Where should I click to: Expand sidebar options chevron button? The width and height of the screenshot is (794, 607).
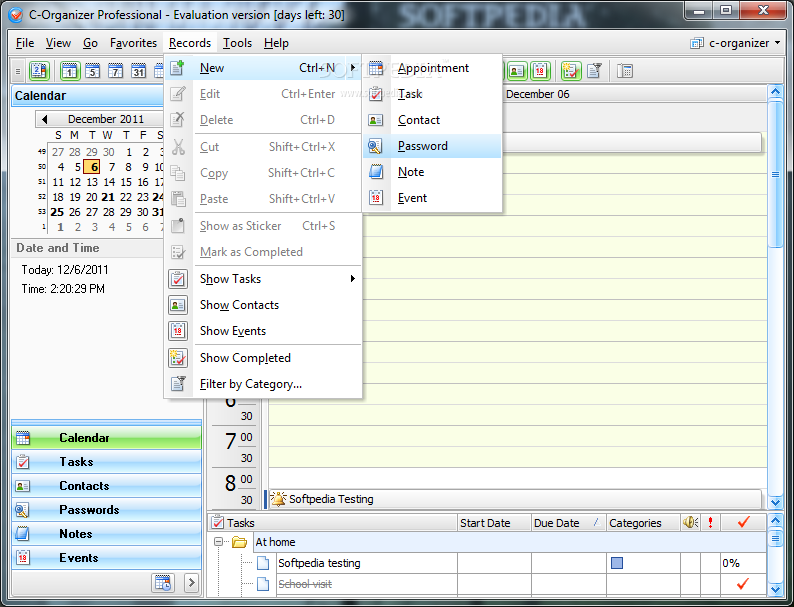click(191, 583)
